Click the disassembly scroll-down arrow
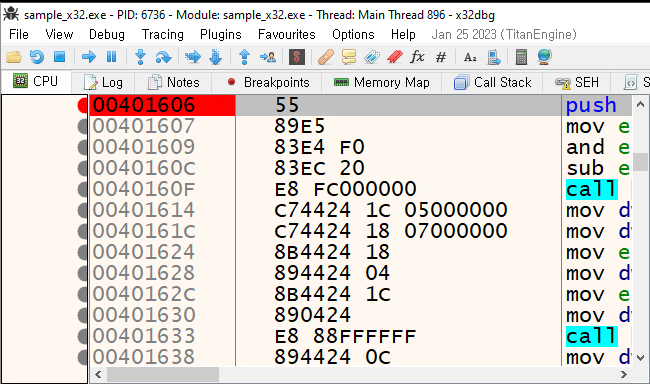Screen dimensions: 650x384 [x=640, y=357]
